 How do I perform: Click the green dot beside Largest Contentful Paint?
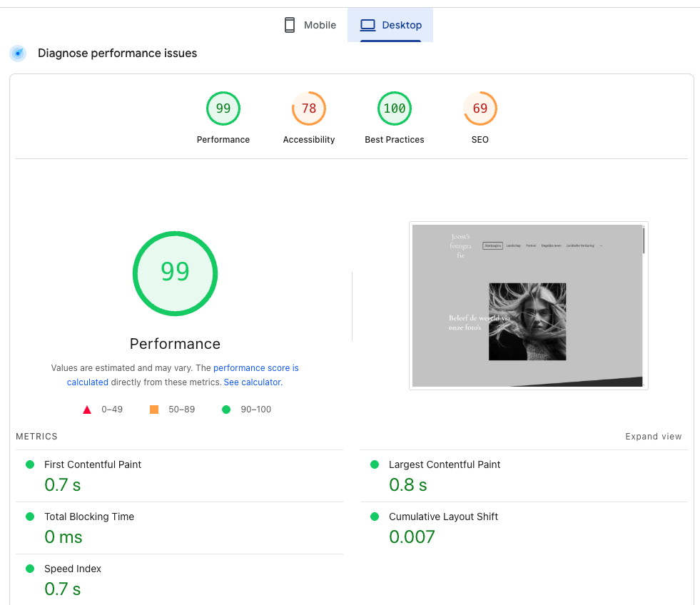click(x=374, y=464)
